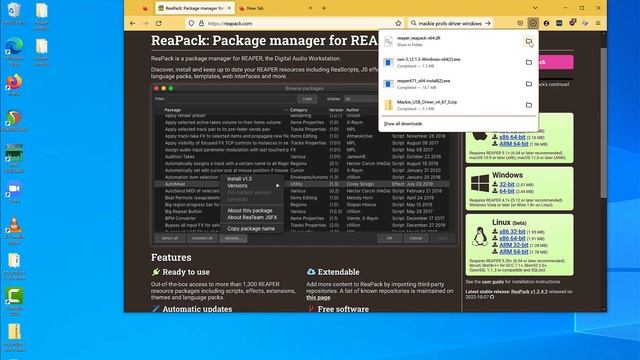Viewport: 640px width, 360px height.
Task: Open the user guide link
Action: 493,282
